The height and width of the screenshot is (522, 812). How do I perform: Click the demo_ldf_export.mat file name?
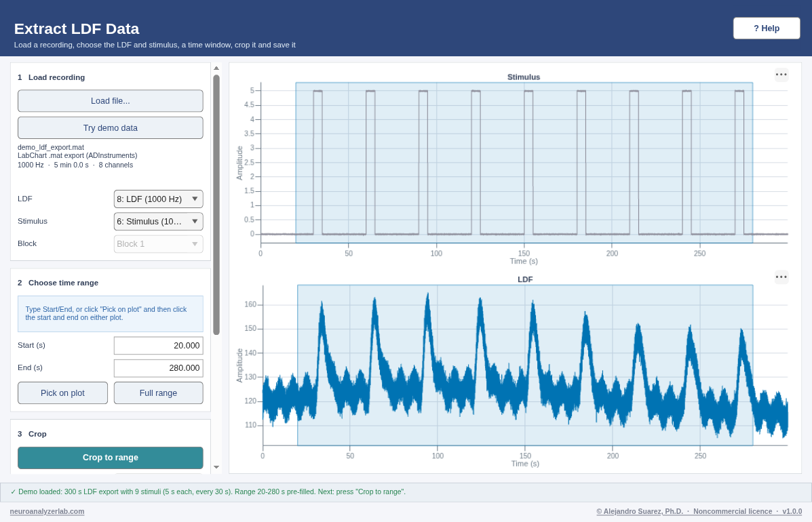(x=51, y=147)
